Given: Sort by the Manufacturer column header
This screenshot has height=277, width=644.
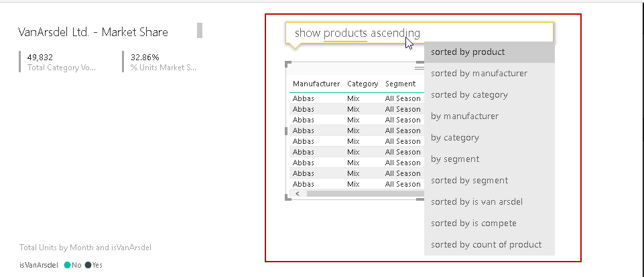Looking at the screenshot, I should (316, 84).
